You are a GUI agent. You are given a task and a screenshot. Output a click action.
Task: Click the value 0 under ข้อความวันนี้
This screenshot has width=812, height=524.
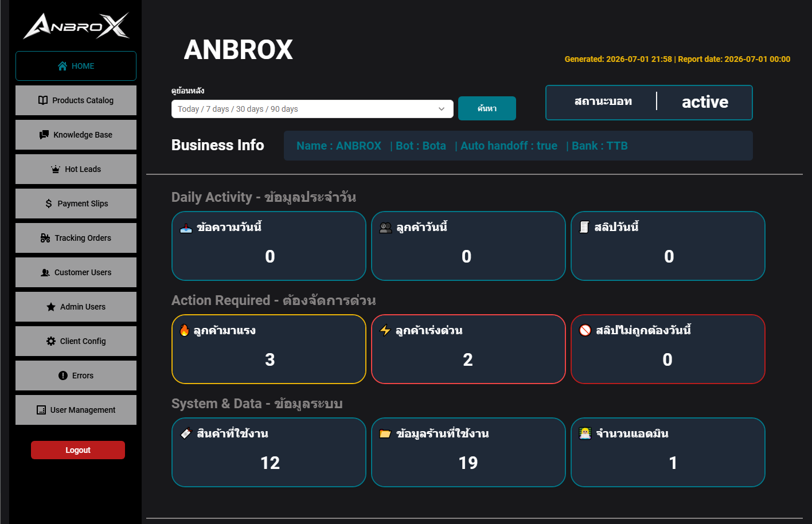coord(270,256)
